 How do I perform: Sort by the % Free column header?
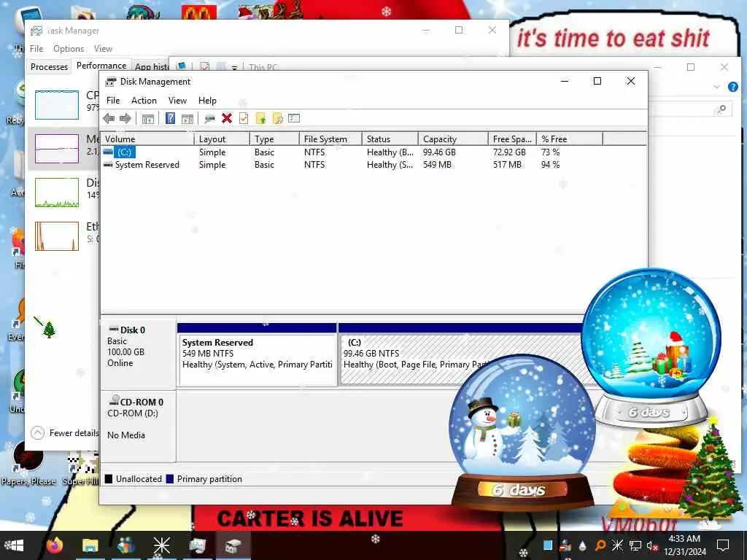569,139
